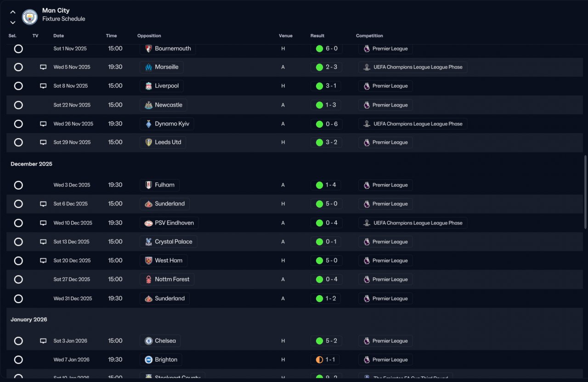Click the TV icon for Marseille match
This screenshot has width=588, height=382.
click(x=43, y=67)
